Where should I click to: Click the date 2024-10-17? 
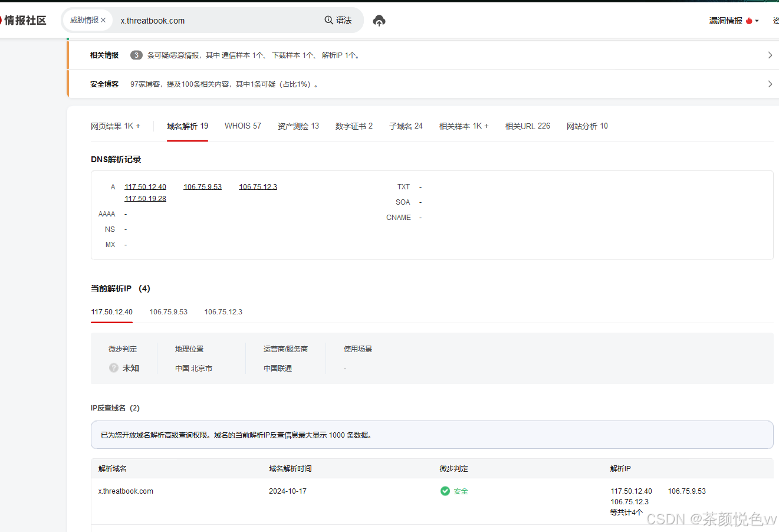[288, 491]
